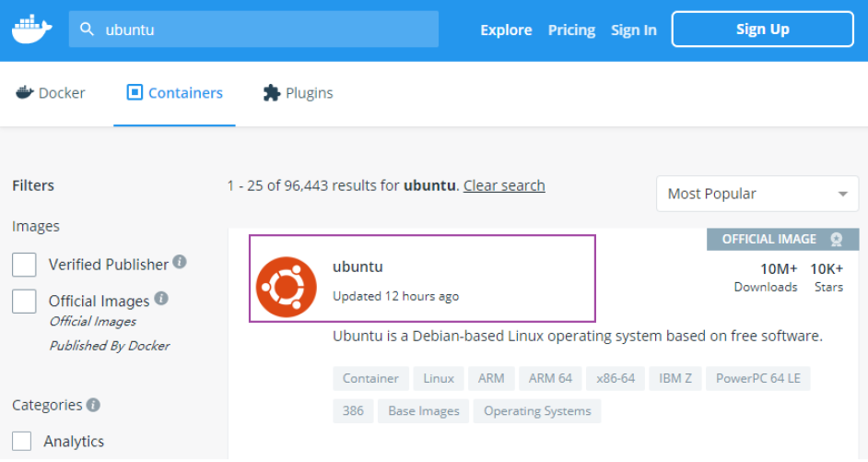Click the 10M+ Downloads count
868x462 pixels.
coord(766,277)
